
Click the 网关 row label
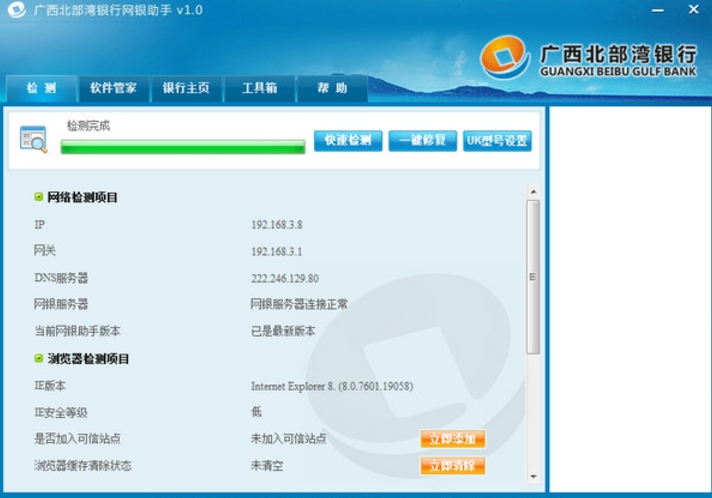45,251
